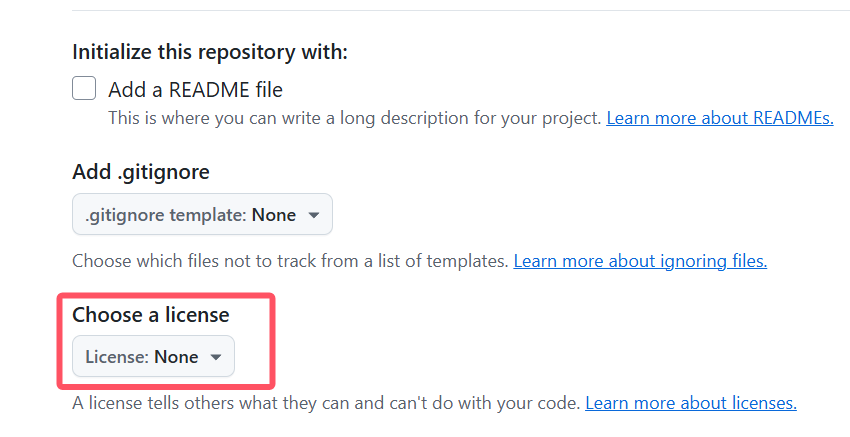Screen dimensions: 850x437
Task: Click the 'Choose which files not to track' text
Action: [x=290, y=261]
